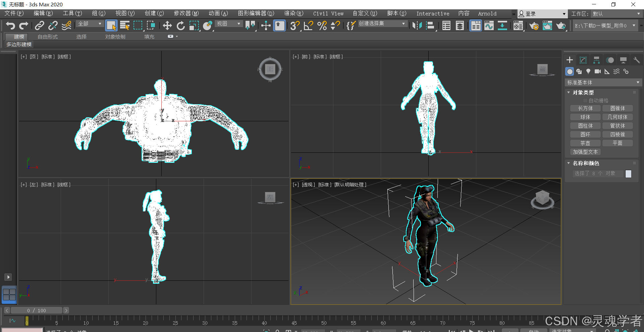Select the Space Warps category icon
644x332 pixels.
[616, 71]
